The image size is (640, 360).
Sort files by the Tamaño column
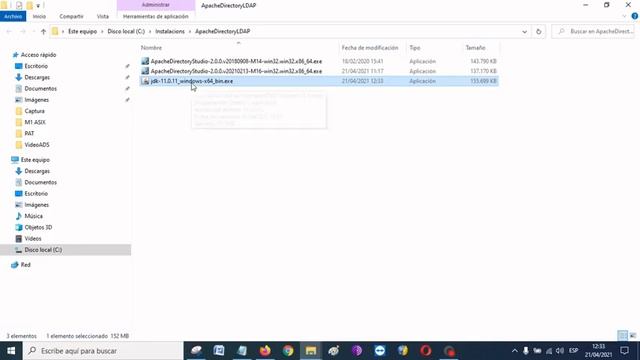(x=476, y=48)
